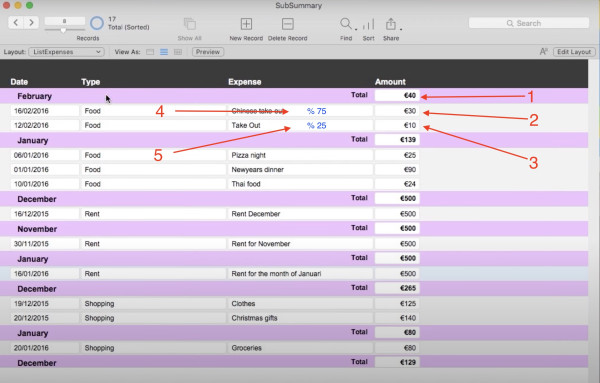Click the Thai food expense field

point(300,184)
